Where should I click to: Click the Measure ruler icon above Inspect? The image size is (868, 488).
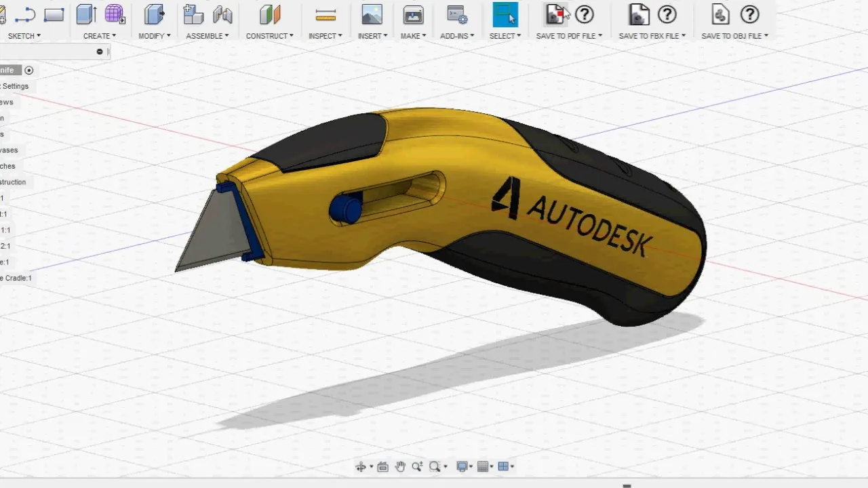pos(325,15)
